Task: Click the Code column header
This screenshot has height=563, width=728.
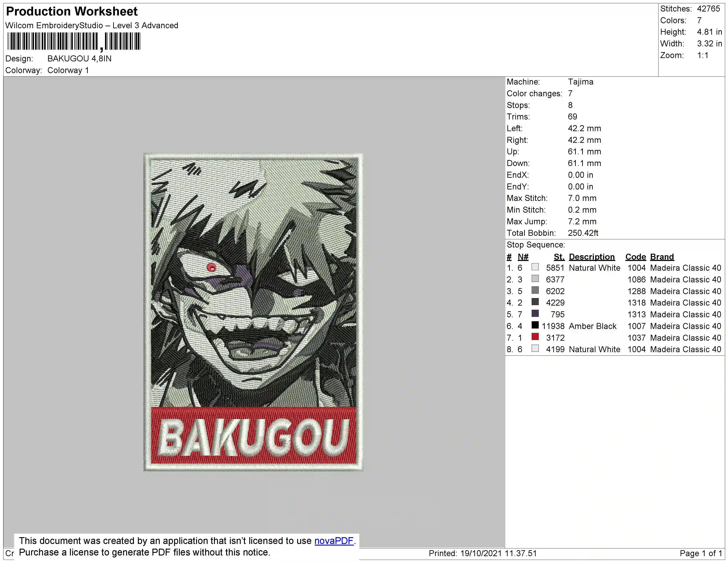Action: tap(635, 257)
